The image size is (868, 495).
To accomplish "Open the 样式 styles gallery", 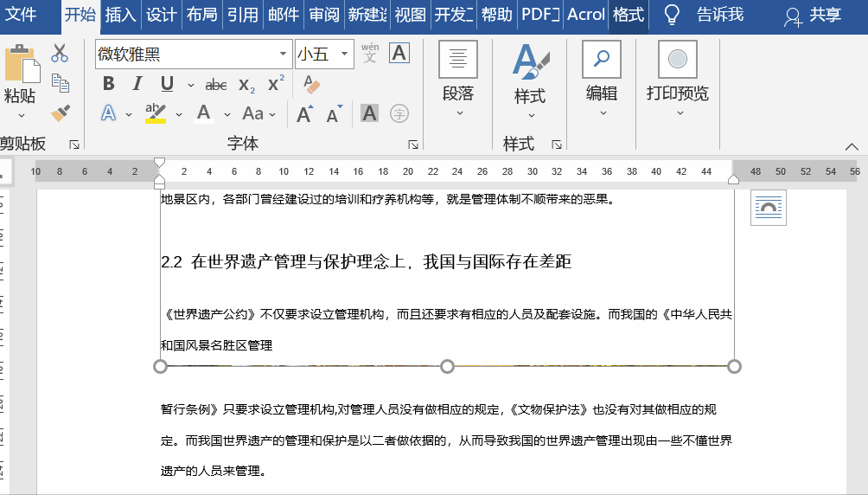I will [530, 81].
